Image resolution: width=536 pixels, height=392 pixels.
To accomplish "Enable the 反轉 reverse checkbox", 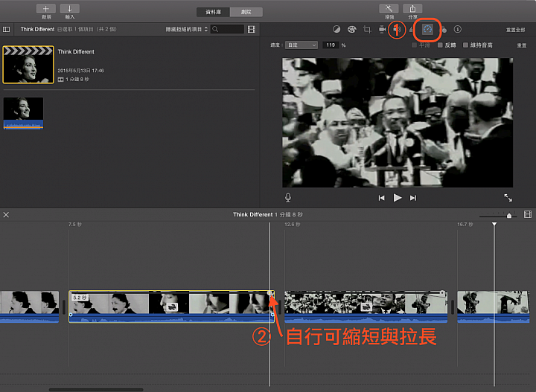I will click(x=440, y=45).
